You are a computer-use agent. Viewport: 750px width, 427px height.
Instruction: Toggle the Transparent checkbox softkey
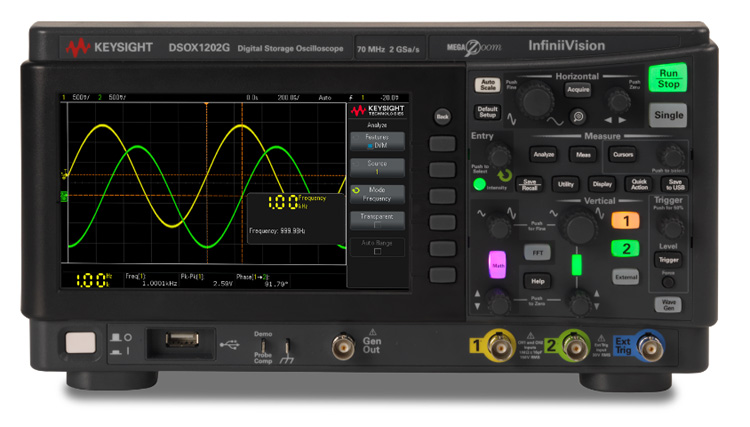[x=376, y=219]
